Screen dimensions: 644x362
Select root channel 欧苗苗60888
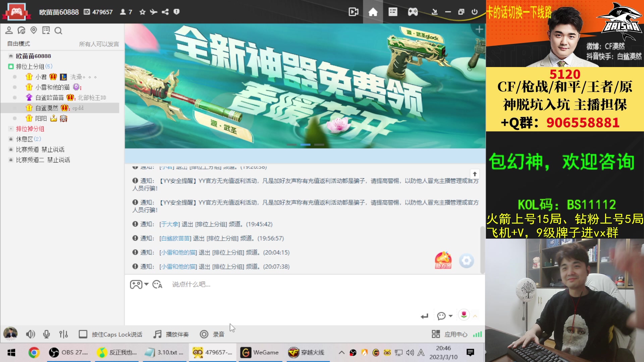pos(34,56)
